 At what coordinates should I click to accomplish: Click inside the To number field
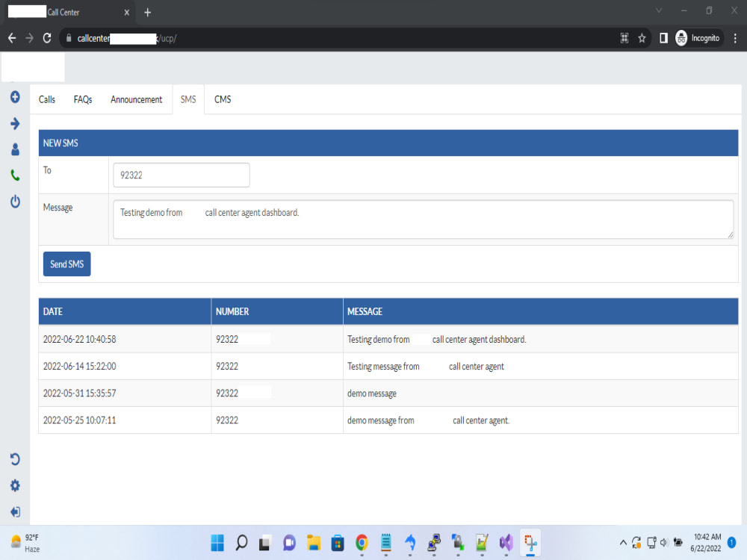[x=181, y=175]
